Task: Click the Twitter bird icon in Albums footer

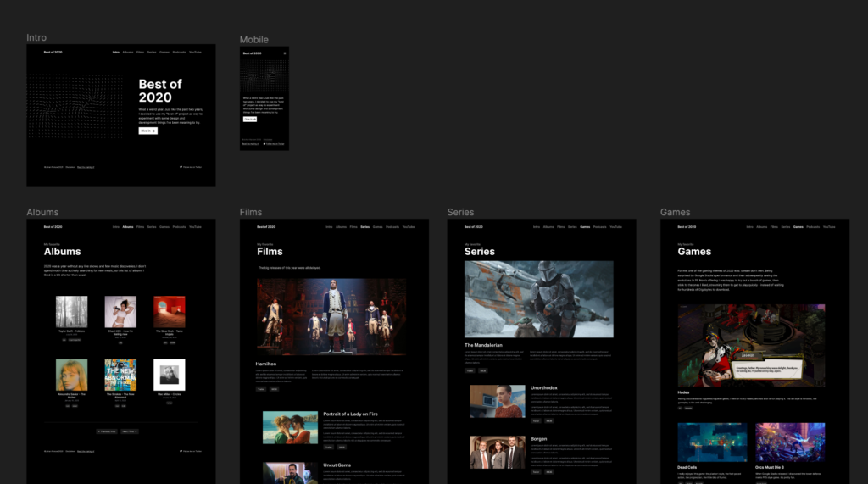Action: click(x=181, y=451)
